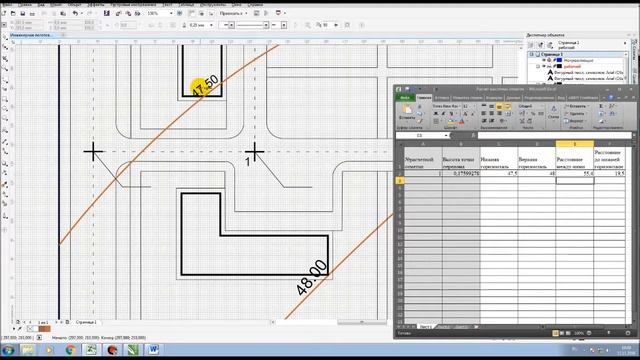Click the Delete cells button in Excel
640x360 pixels.
[x=575, y=114]
